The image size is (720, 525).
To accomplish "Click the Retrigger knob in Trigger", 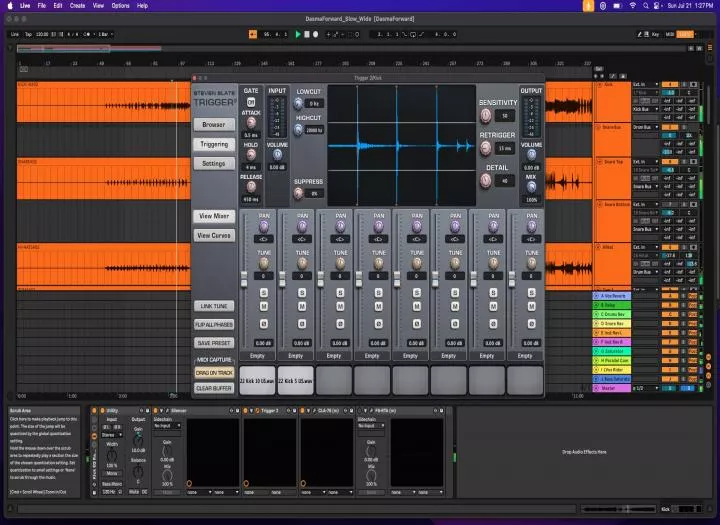I will tap(485, 148).
